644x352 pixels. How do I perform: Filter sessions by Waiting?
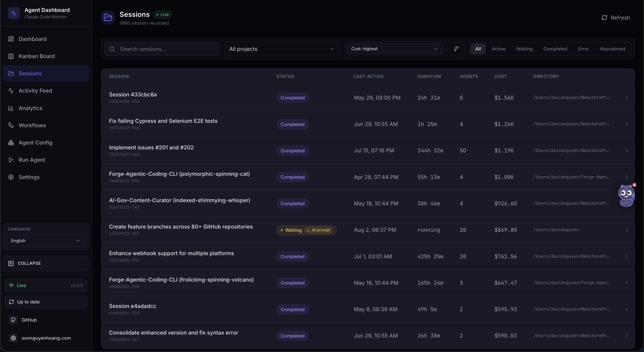coord(524,49)
